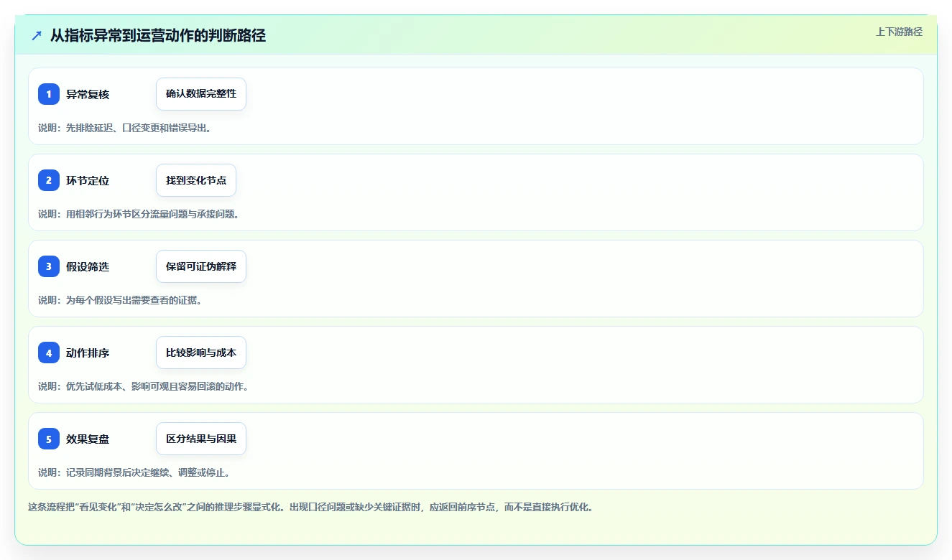The height and width of the screenshot is (560, 952).
Task: Click the step name 假设筛选
Action: point(88,266)
